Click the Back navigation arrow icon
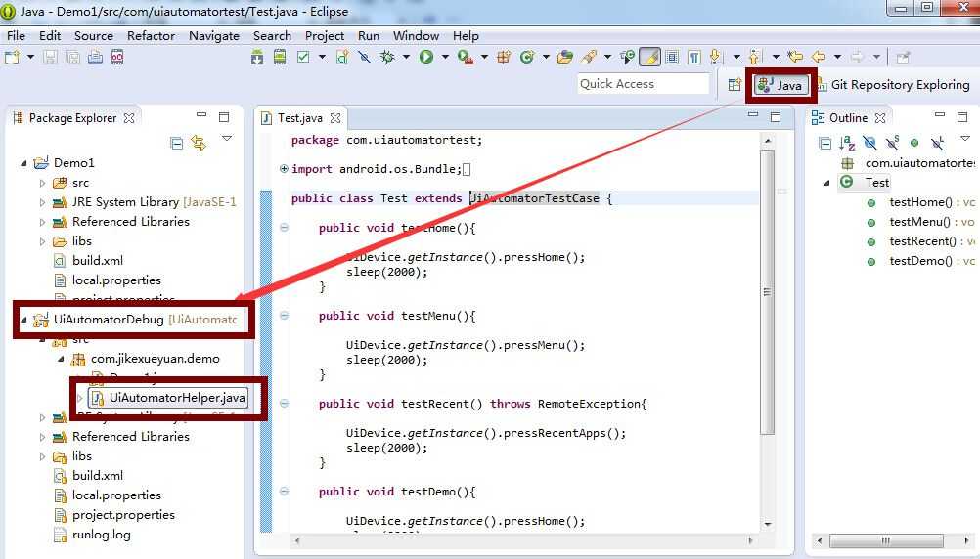This screenshot has height=559, width=980. [819, 58]
